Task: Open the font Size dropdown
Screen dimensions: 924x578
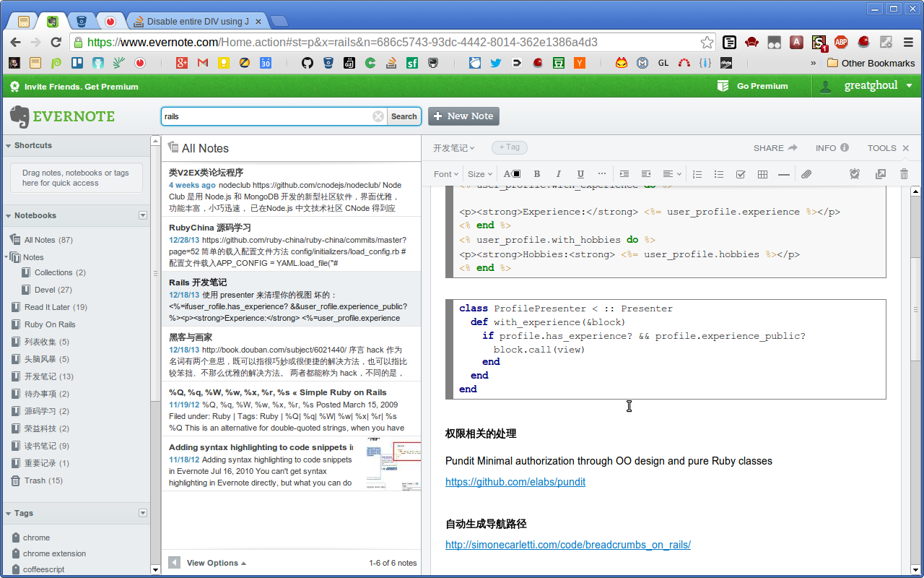Action: 480,174
